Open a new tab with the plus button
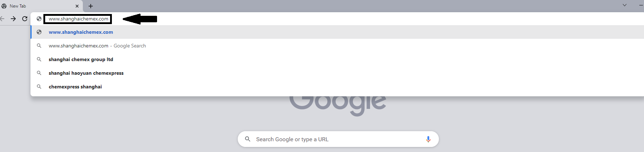Image resolution: width=644 pixels, height=152 pixels. coord(91,6)
